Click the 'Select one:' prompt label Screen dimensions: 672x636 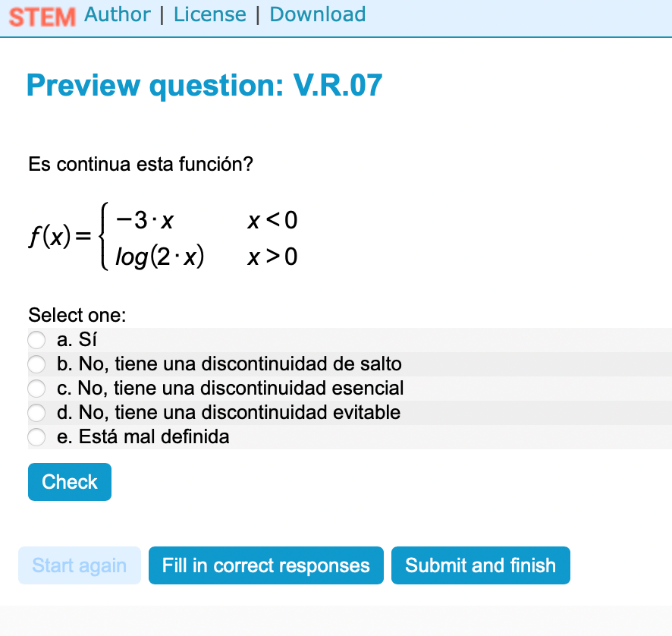pos(77,315)
